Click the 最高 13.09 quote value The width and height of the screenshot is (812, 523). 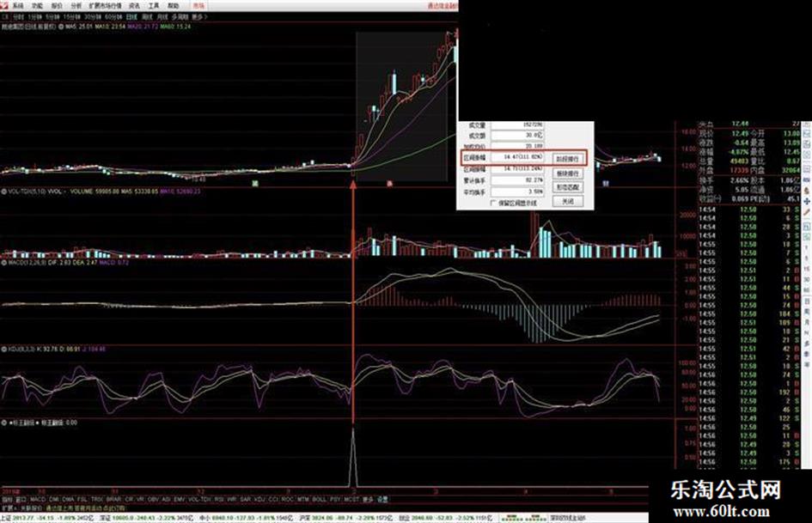tap(791, 143)
